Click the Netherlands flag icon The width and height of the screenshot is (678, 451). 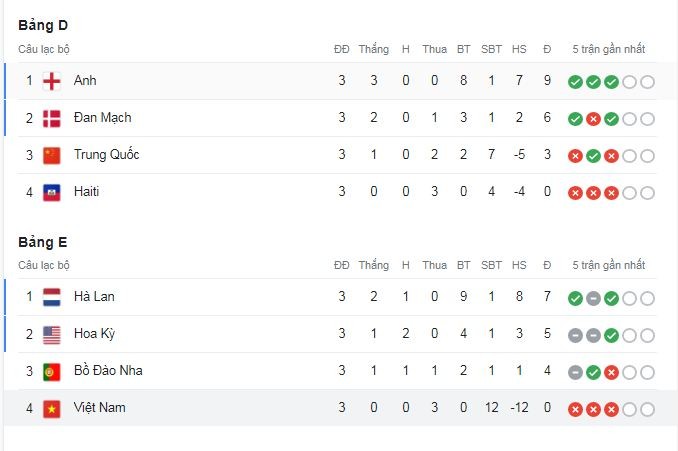[x=51, y=297]
